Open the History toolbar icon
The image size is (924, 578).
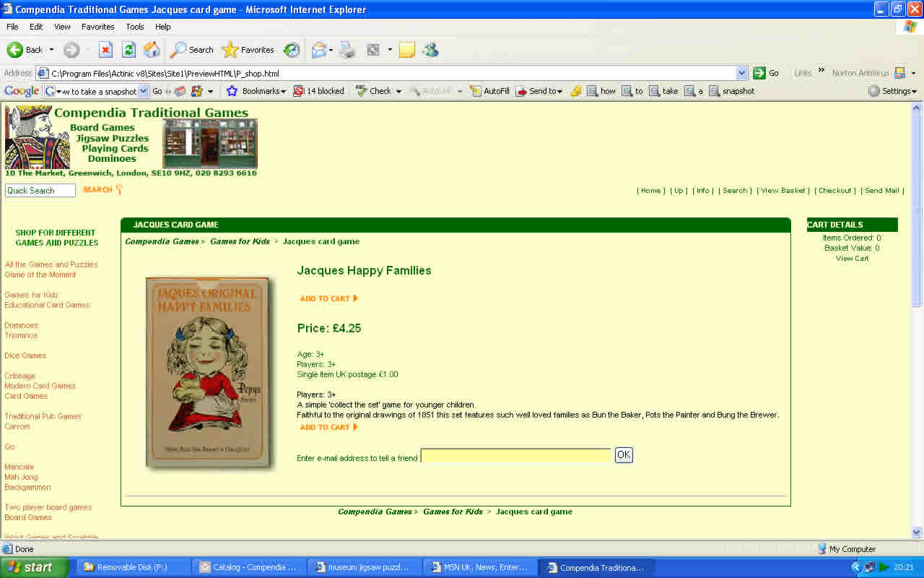(292, 50)
